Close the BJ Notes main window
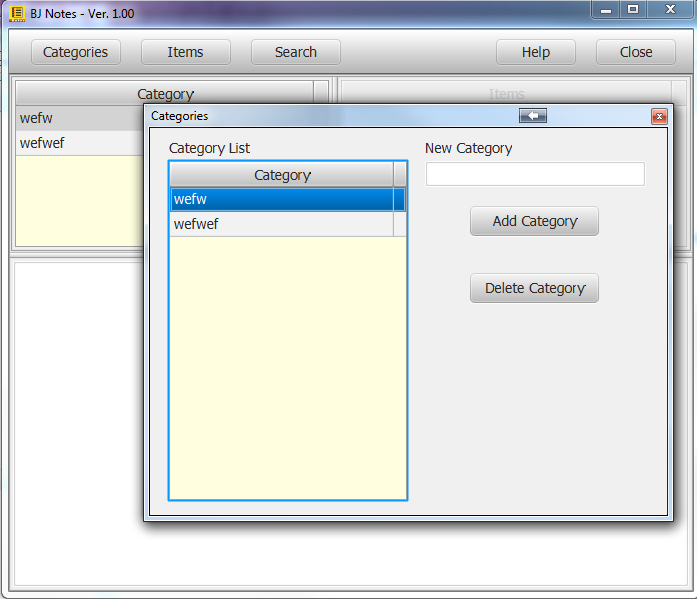The height and width of the screenshot is (599, 697). [670, 10]
